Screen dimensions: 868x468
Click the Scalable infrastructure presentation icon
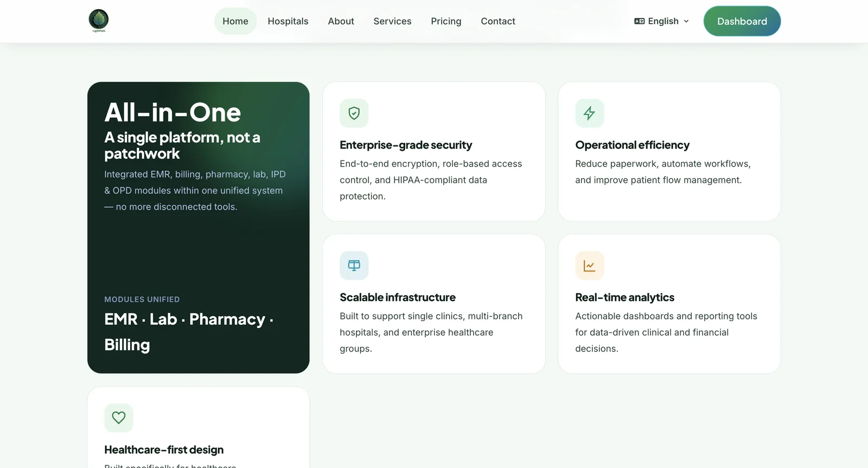pos(354,265)
